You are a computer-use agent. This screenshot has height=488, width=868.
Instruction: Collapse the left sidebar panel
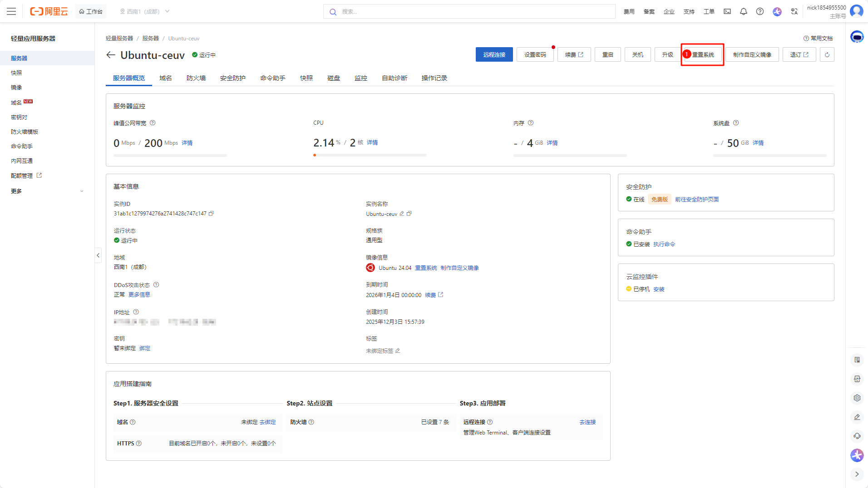pyautogui.click(x=98, y=255)
